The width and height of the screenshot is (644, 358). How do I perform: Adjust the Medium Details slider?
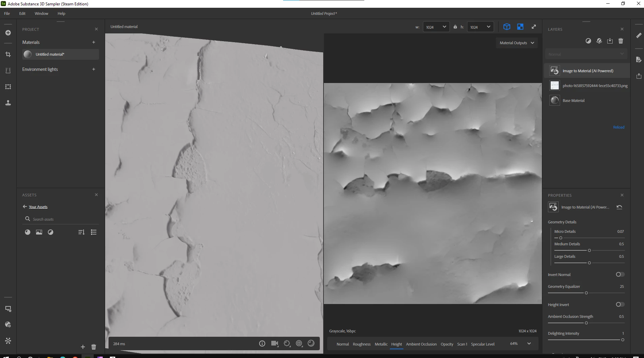(x=589, y=250)
